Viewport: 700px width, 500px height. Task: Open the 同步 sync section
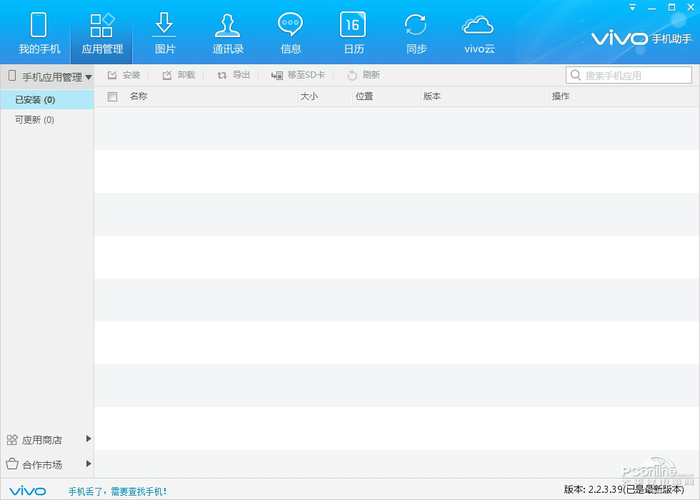[x=416, y=33]
